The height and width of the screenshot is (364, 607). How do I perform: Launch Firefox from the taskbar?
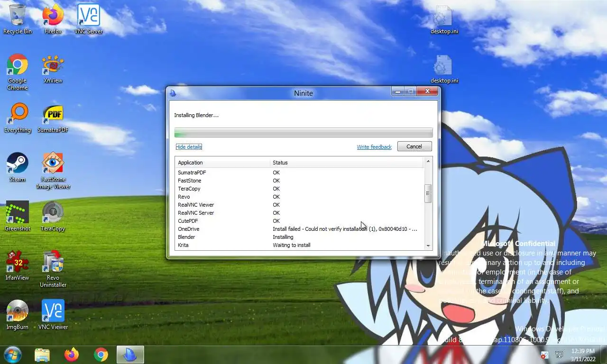click(x=72, y=355)
